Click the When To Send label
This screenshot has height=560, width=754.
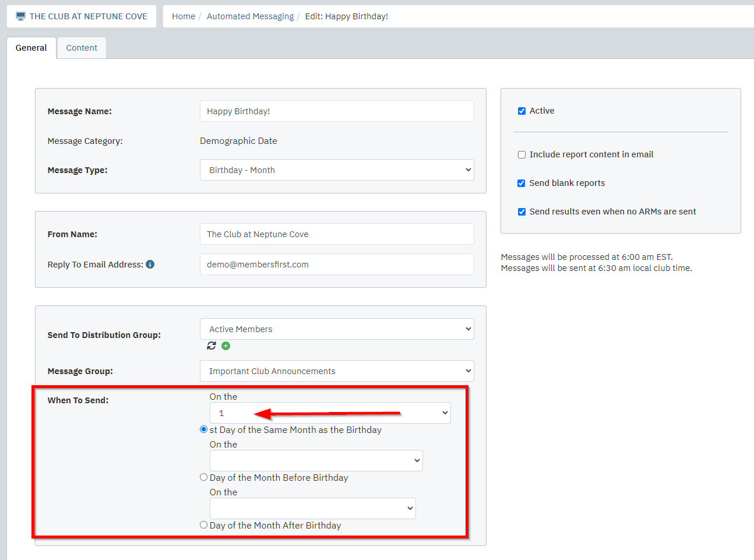78,400
